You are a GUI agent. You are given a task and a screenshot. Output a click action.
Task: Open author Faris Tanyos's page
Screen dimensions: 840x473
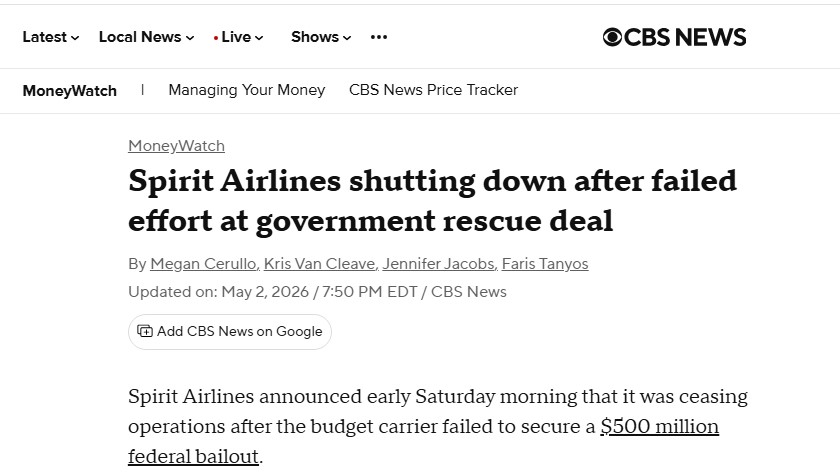point(545,264)
